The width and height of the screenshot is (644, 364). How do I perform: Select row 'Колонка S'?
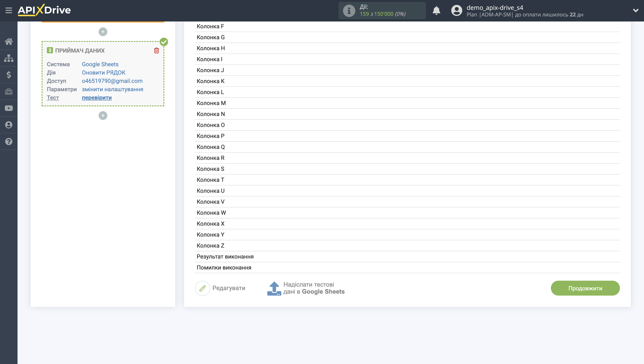[x=407, y=169]
